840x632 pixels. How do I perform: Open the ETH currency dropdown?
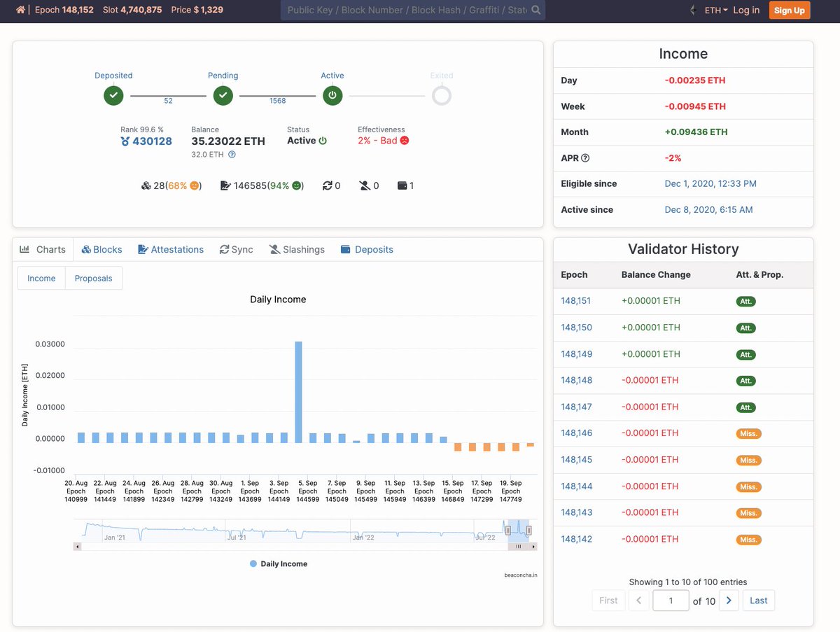(x=715, y=10)
